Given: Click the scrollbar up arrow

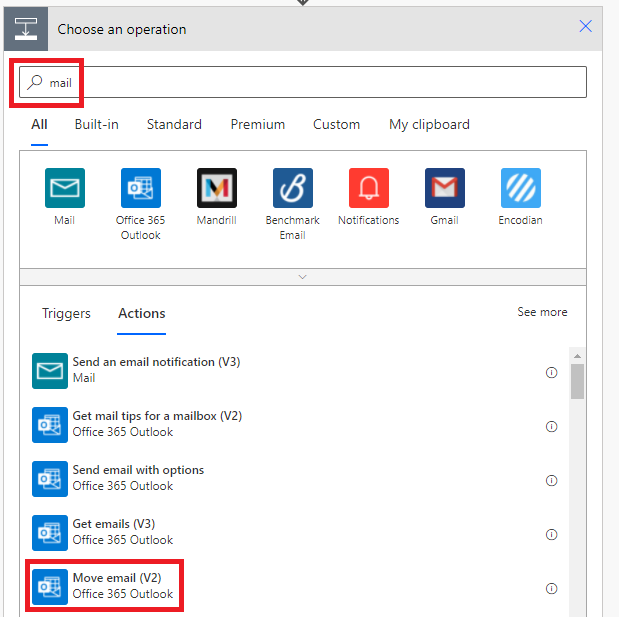Looking at the screenshot, I should tap(577, 356).
